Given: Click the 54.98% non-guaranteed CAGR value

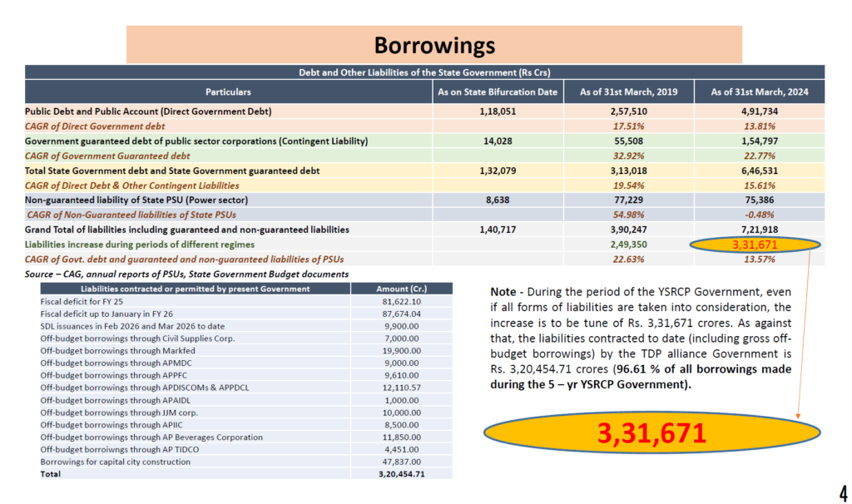Looking at the screenshot, I should (x=628, y=215).
